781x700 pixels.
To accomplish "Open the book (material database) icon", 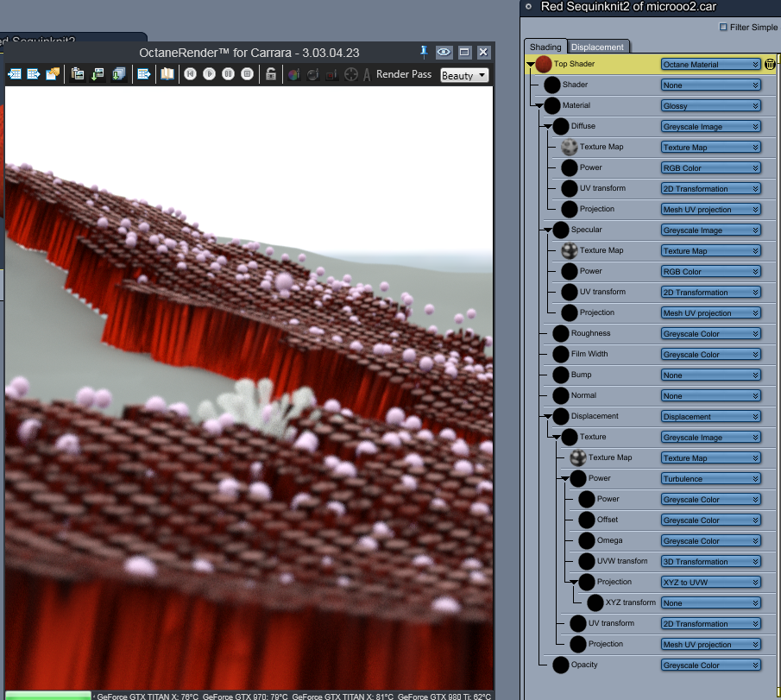I will [x=167, y=74].
